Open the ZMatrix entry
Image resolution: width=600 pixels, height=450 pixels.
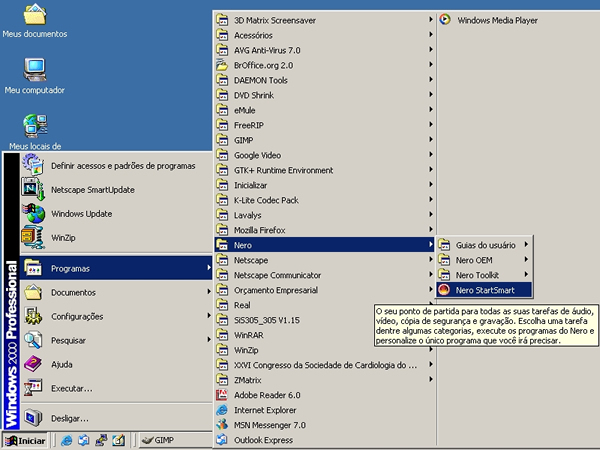(x=324, y=380)
